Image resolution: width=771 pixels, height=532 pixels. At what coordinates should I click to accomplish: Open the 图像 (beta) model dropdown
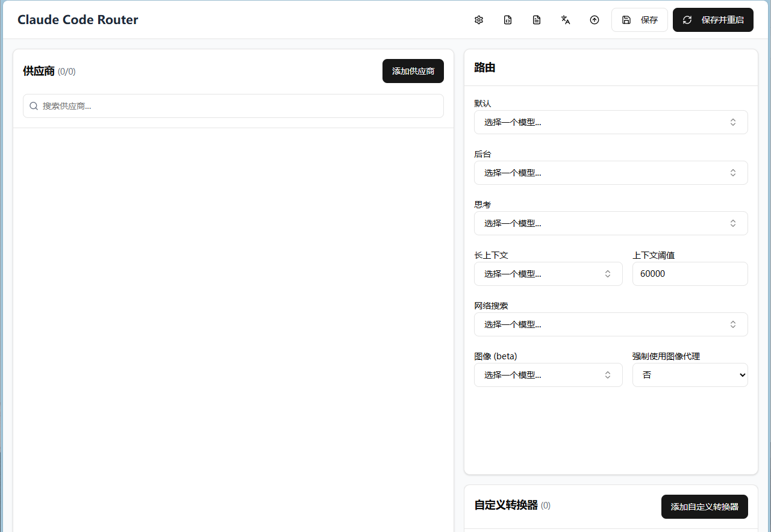point(548,375)
